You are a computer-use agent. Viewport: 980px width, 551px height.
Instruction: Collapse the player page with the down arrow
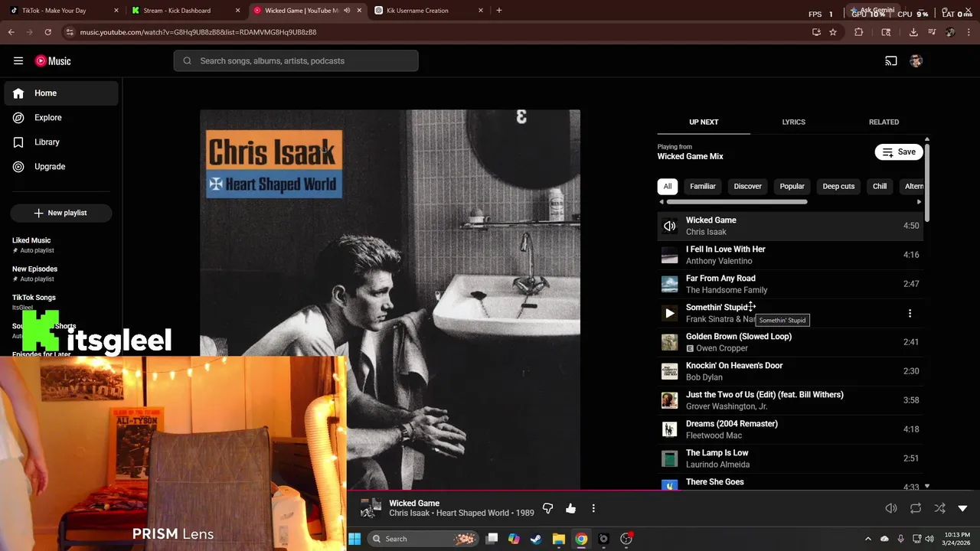[963, 508]
